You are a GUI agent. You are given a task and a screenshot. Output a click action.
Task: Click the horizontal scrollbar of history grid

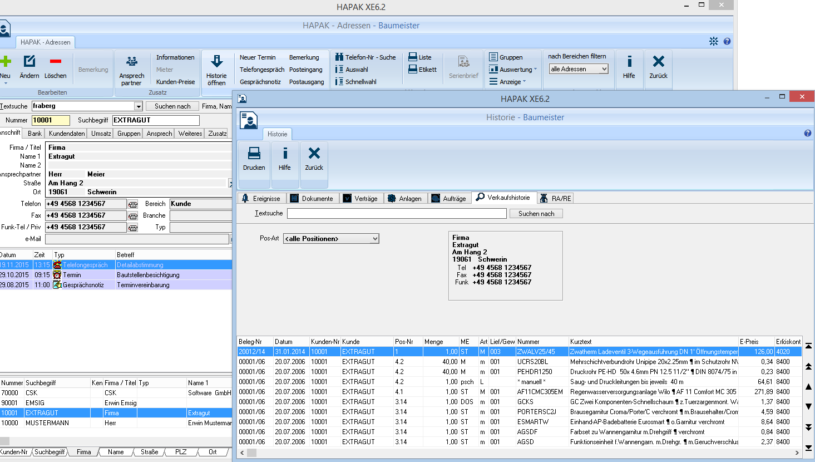522,453
